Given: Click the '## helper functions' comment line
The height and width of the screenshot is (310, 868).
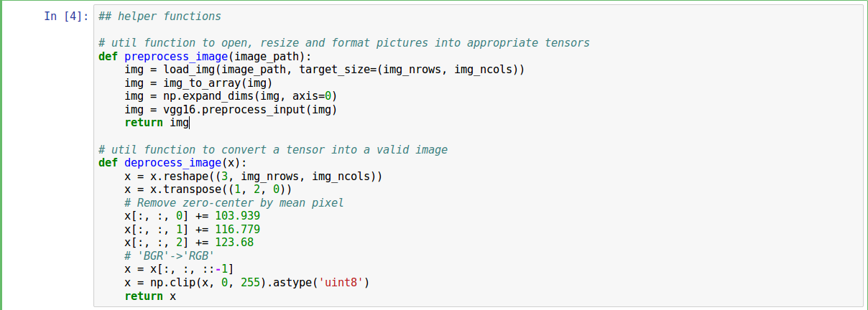Looking at the screenshot, I should [160, 16].
